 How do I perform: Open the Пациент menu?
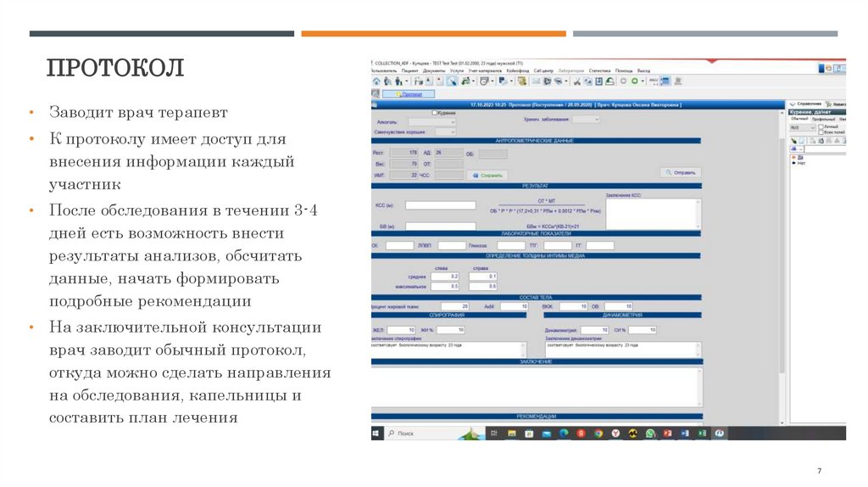click(x=409, y=70)
